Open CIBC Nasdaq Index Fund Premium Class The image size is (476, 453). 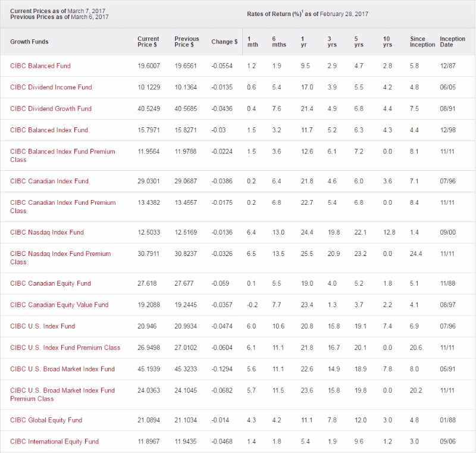click(61, 258)
